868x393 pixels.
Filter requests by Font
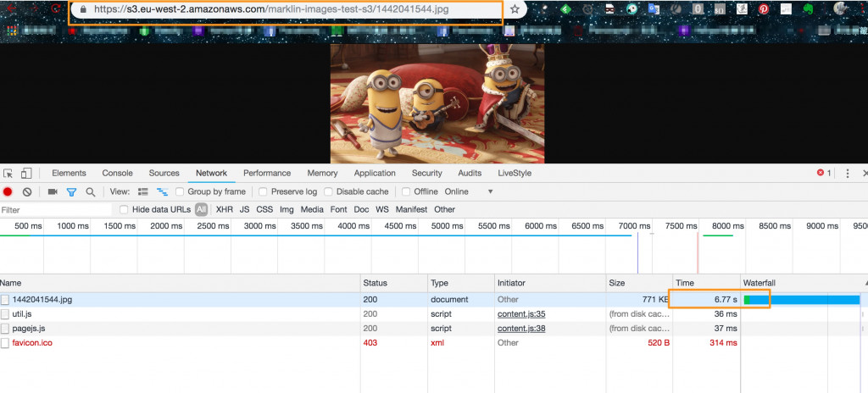tap(339, 209)
